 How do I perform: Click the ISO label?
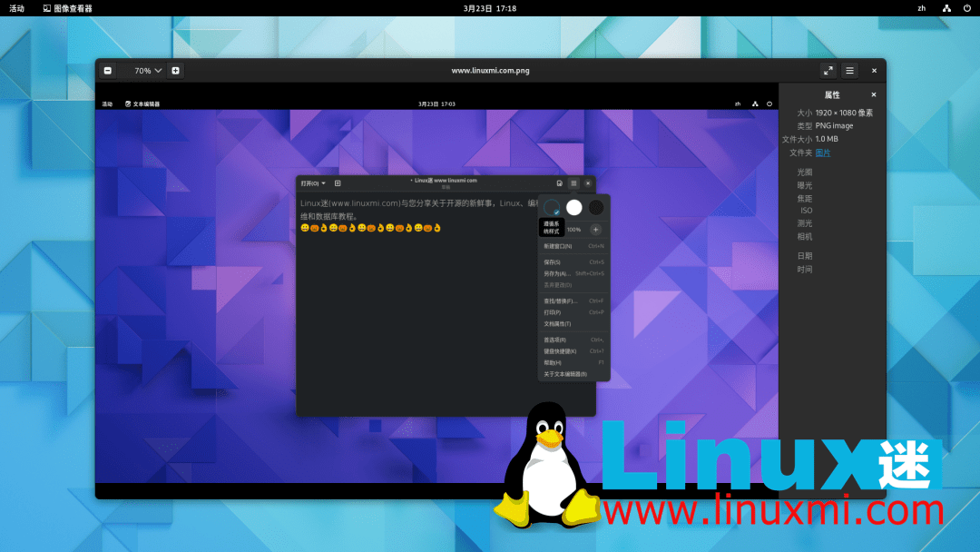(807, 211)
